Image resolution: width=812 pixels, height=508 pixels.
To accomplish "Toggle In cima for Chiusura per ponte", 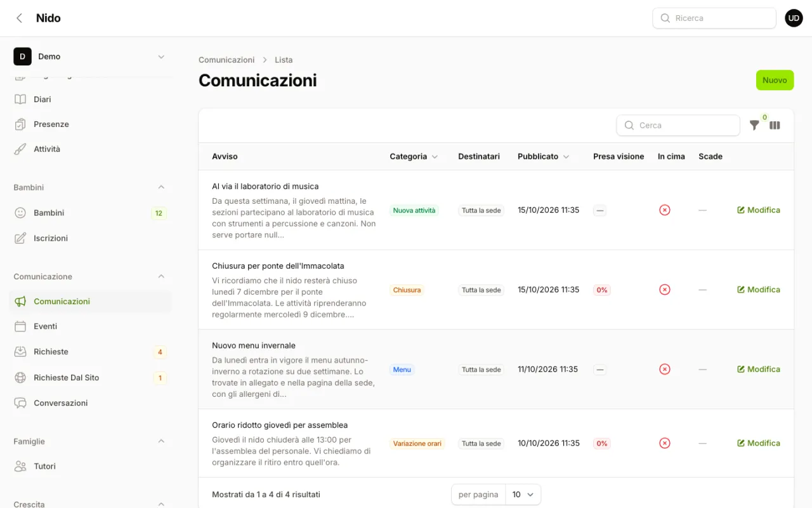I will (x=665, y=290).
